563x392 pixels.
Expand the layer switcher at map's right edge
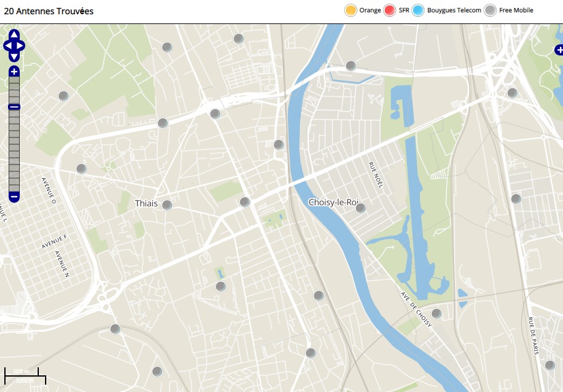coord(558,50)
